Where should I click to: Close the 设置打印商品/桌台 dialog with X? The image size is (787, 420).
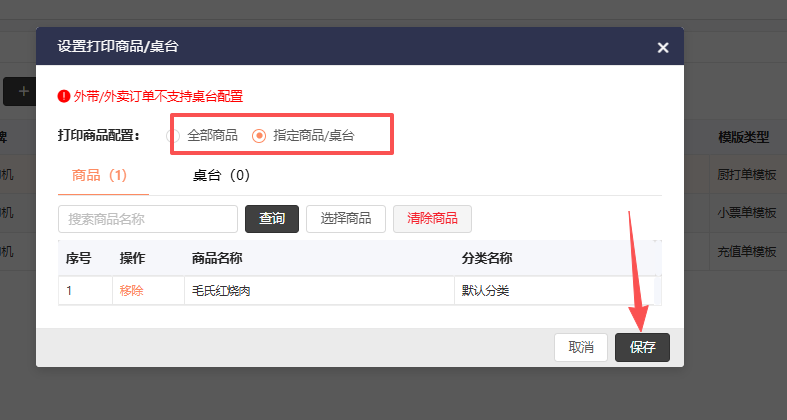tap(663, 48)
